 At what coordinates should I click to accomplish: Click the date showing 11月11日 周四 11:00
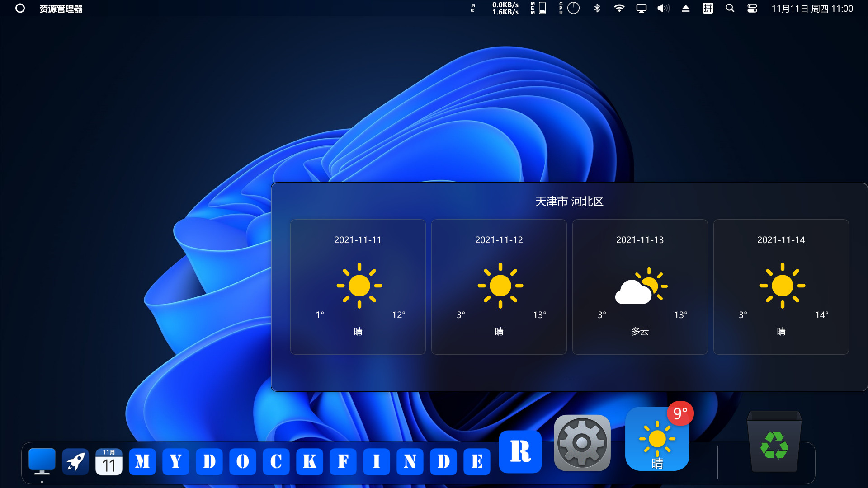812,8
